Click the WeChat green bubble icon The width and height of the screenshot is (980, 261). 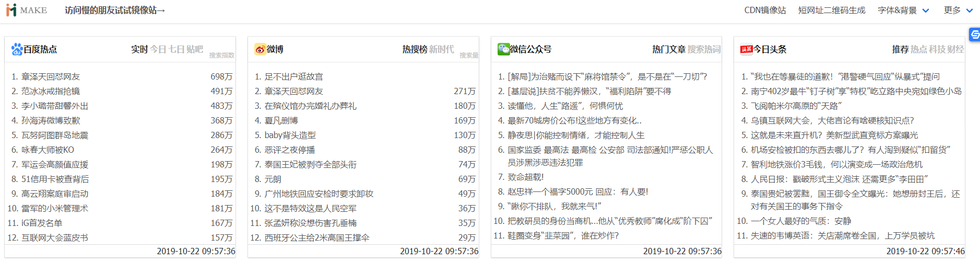[x=503, y=49]
